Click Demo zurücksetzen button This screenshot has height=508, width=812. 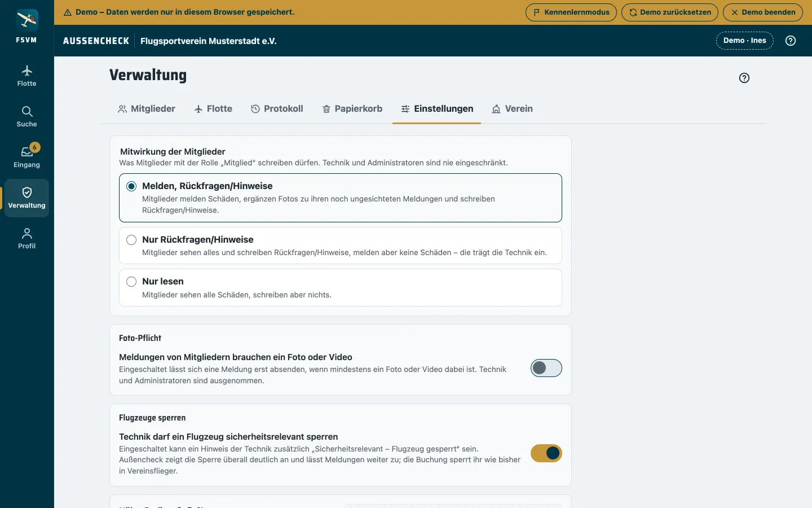tap(670, 12)
